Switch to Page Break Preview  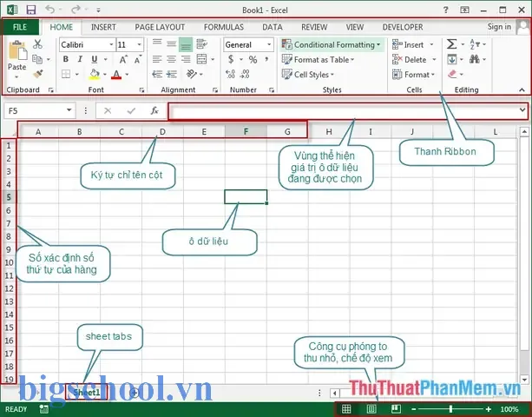coord(396,408)
